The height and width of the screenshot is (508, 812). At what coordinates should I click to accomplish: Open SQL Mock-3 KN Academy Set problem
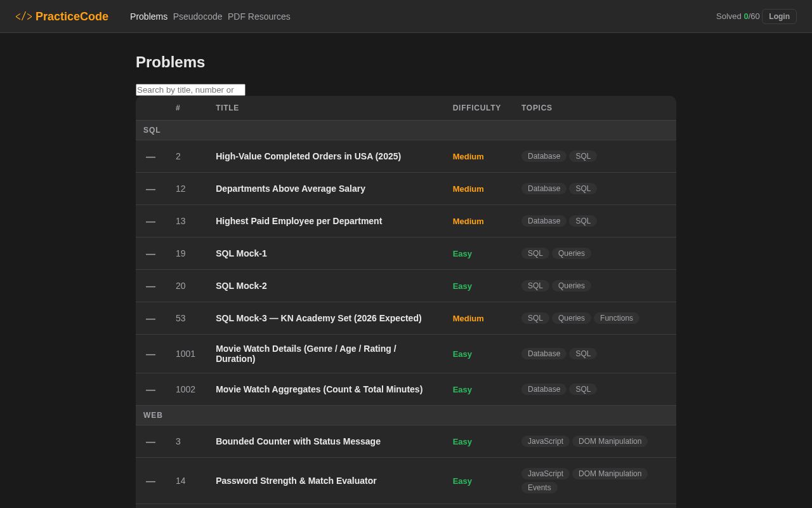point(318,318)
